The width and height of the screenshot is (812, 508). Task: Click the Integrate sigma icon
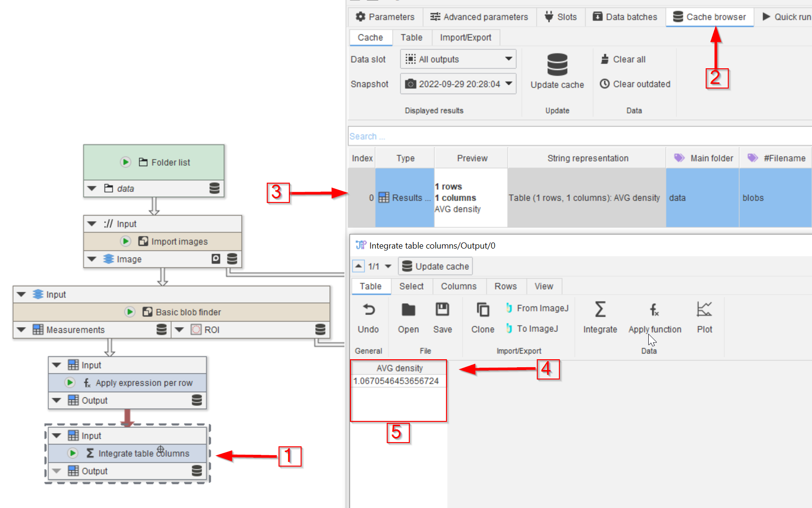[x=600, y=310]
